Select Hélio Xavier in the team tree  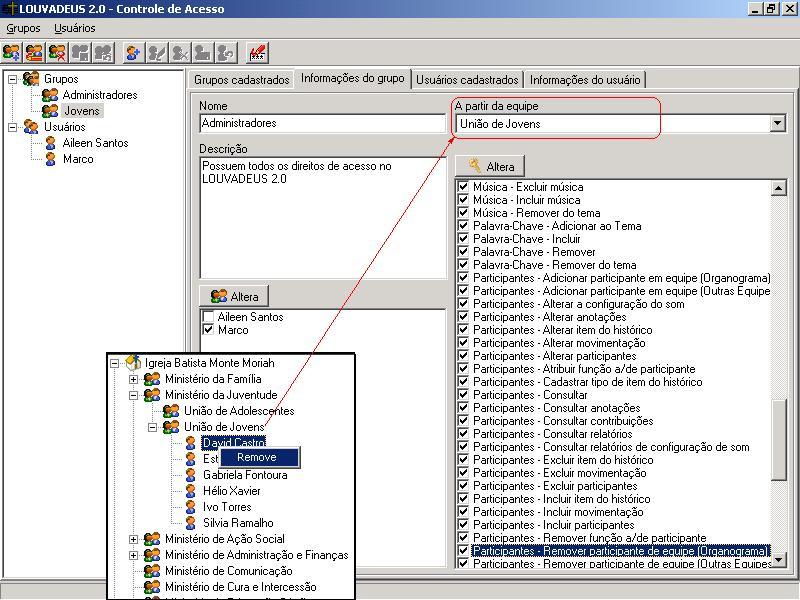[x=232, y=491]
